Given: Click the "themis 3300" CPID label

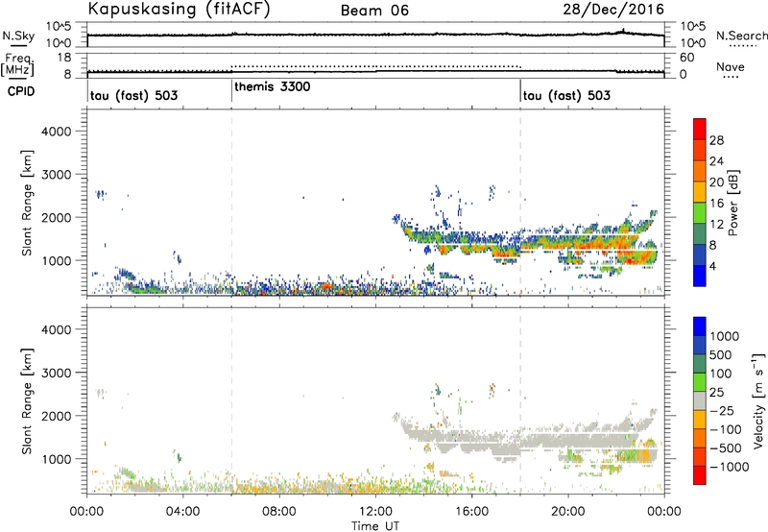Looking at the screenshot, I should click(273, 87).
